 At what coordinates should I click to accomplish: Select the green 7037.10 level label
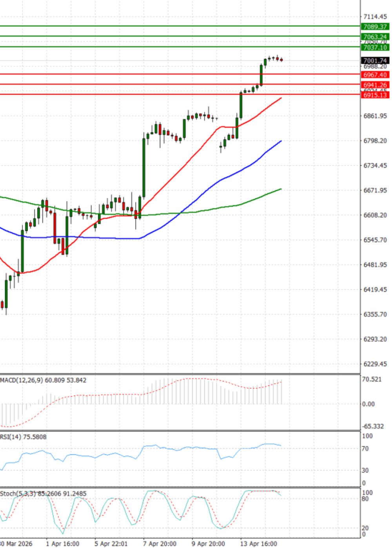pos(375,47)
